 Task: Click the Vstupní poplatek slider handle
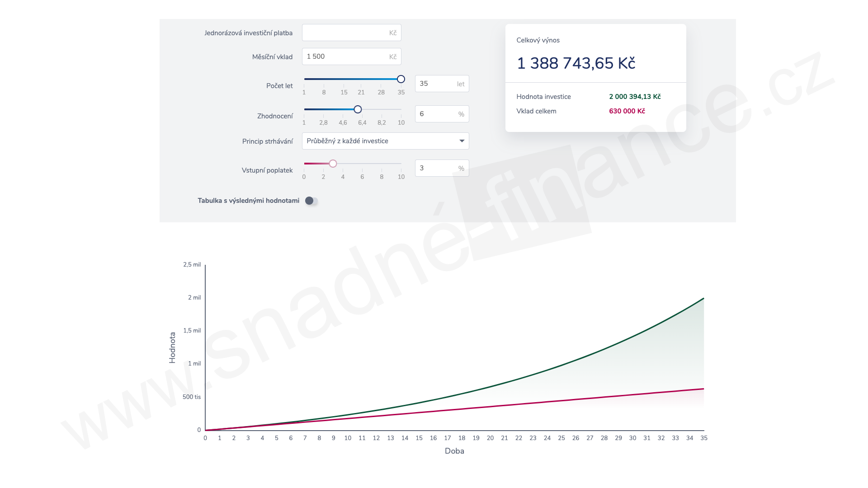(333, 164)
